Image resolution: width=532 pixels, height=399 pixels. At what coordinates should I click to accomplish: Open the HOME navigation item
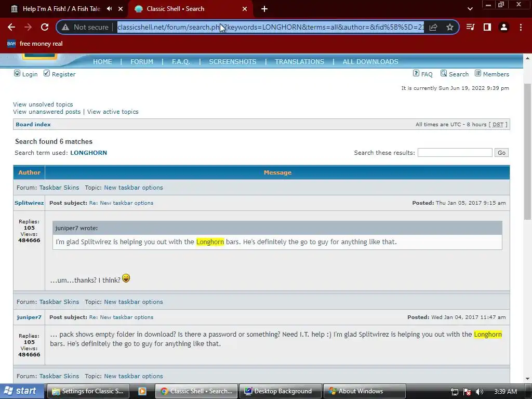coord(102,62)
